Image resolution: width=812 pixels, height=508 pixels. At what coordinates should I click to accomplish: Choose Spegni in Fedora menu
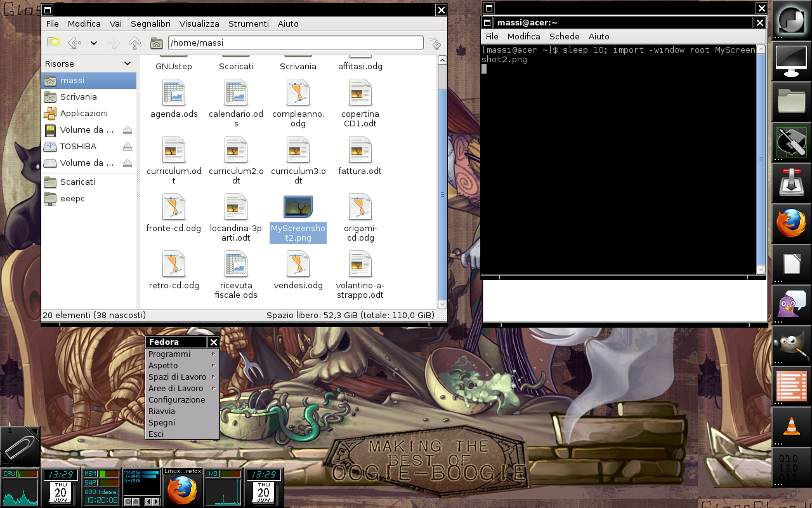(x=183, y=423)
